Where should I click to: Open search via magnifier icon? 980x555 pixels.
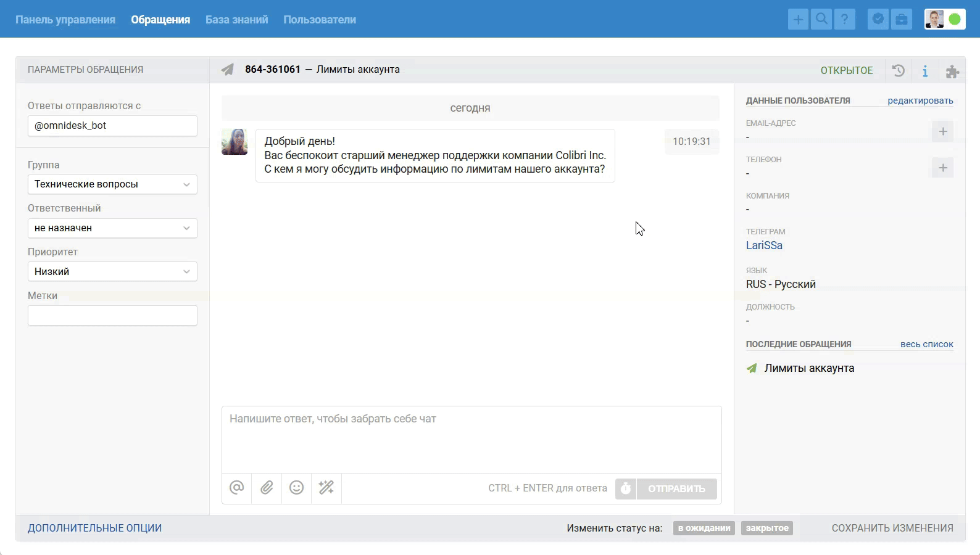coord(821,20)
